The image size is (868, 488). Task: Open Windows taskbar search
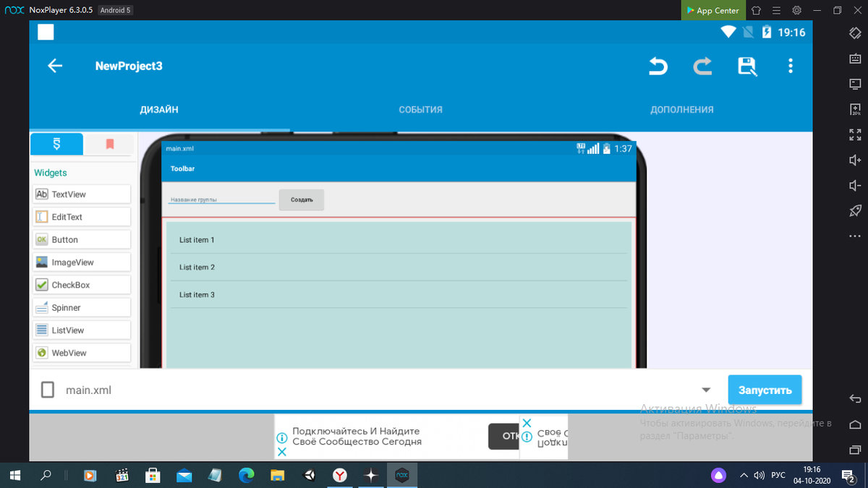click(46, 476)
